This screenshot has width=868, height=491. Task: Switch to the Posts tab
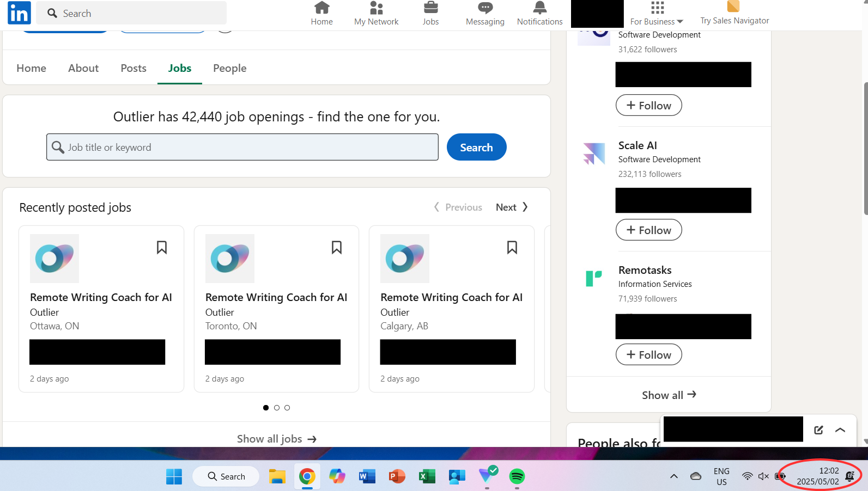(133, 68)
